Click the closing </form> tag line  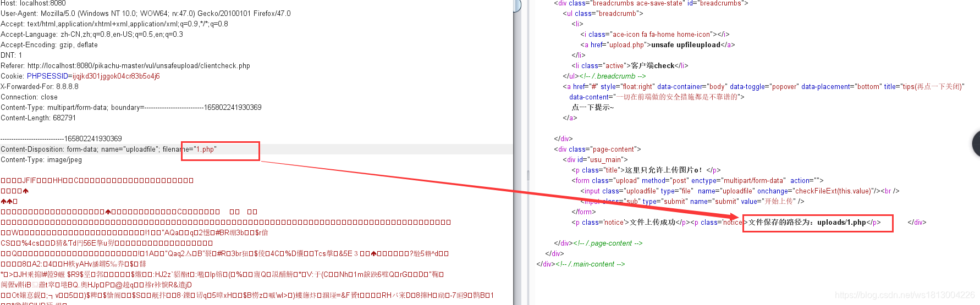(x=583, y=212)
